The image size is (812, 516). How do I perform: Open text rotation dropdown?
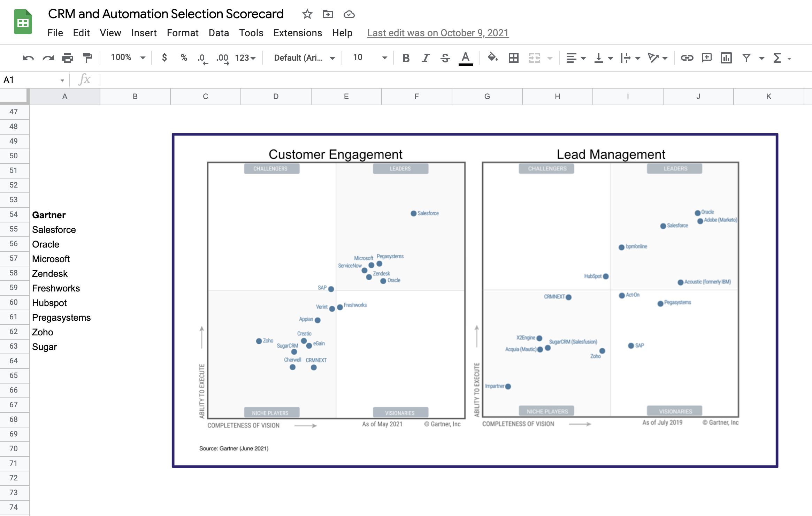coord(657,58)
